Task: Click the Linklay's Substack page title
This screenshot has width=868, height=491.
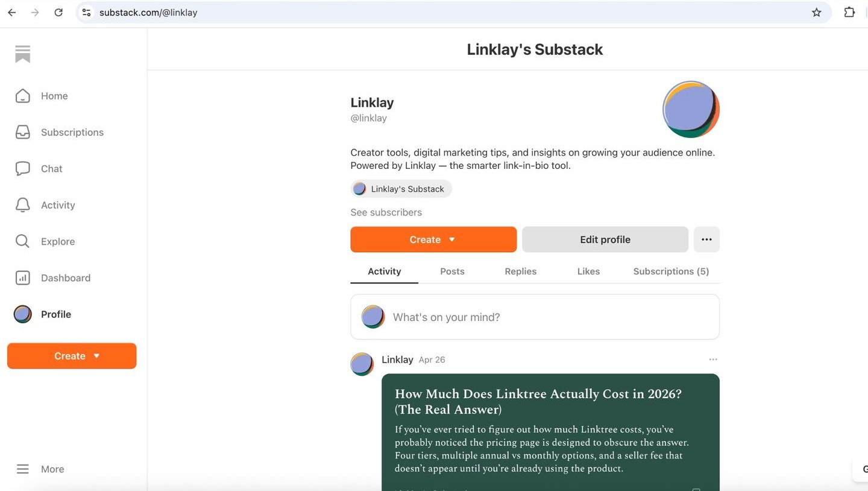Action: (x=535, y=49)
